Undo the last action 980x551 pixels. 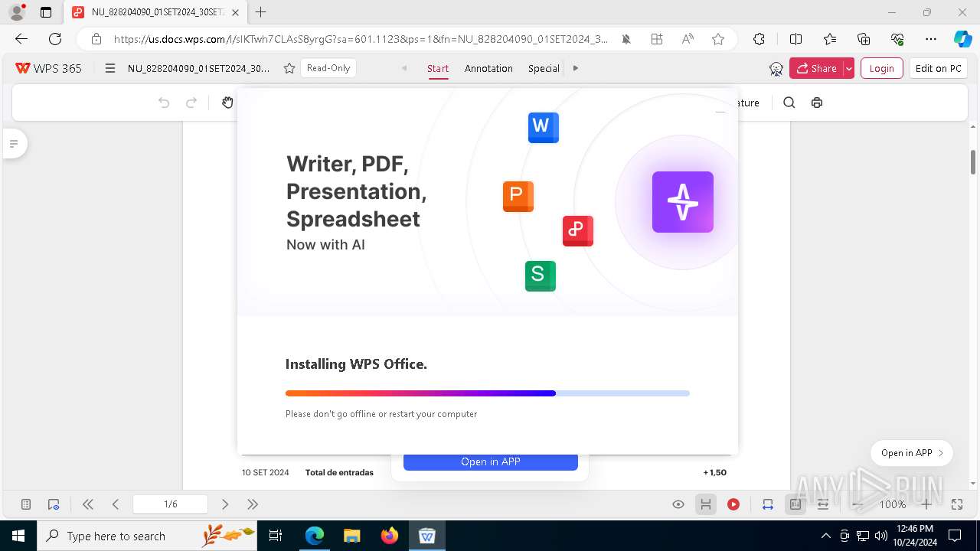pyautogui.click(x=164, y=103)
